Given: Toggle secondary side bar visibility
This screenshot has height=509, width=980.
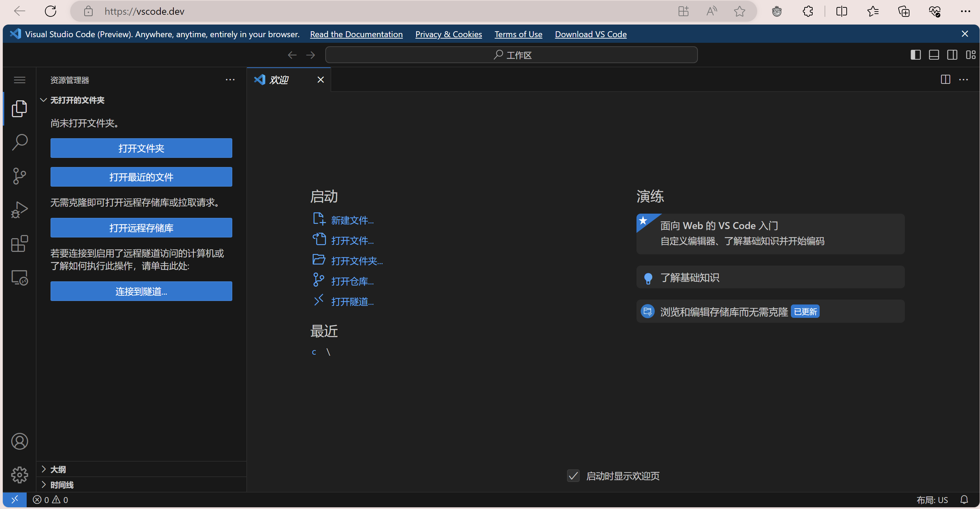Looking at the screenshot, I should 952,55.
